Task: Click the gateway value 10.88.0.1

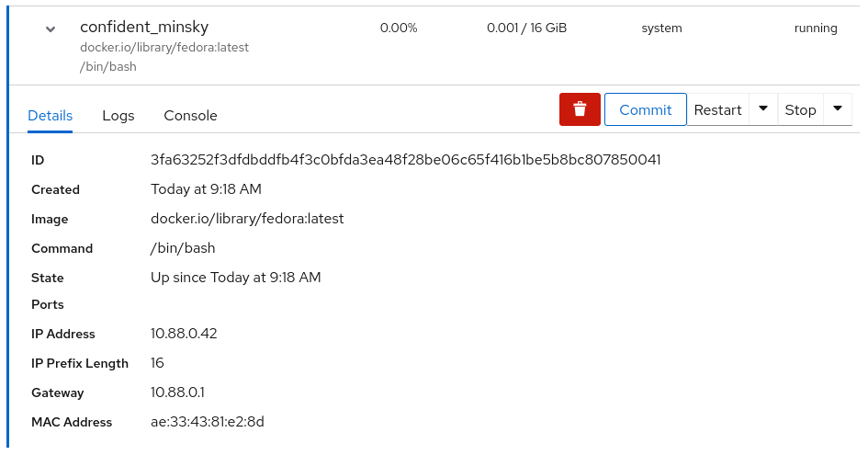Action: pos(177,392)
